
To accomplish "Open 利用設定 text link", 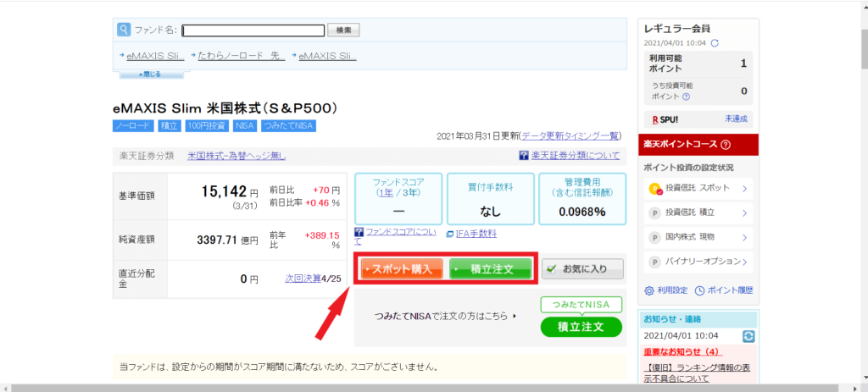I will tap(672, 290).
